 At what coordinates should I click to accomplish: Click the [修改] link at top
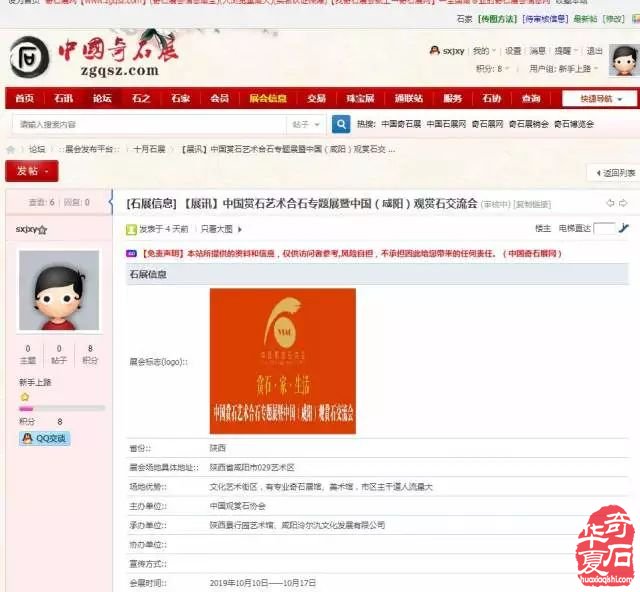(x=613, y=19)
